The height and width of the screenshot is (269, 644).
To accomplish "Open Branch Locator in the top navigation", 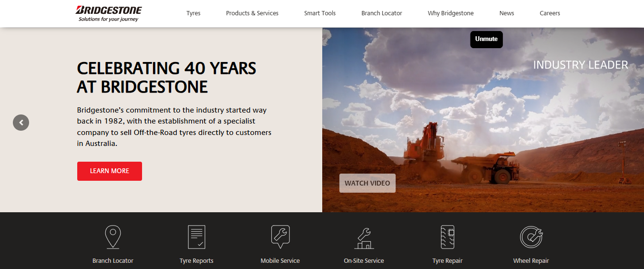I will tap(381, 13).
